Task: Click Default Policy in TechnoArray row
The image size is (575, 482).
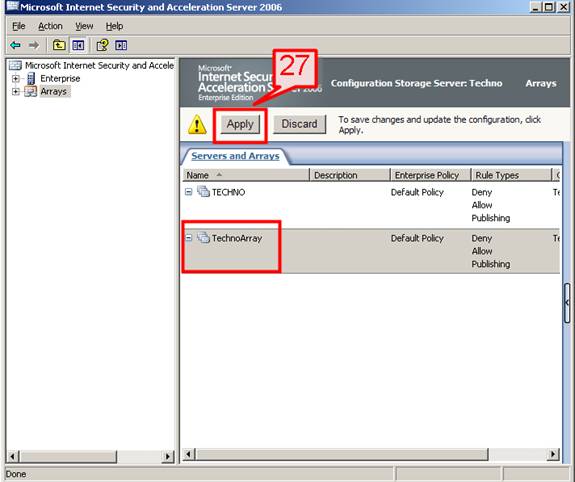Action: click(417, 238)
